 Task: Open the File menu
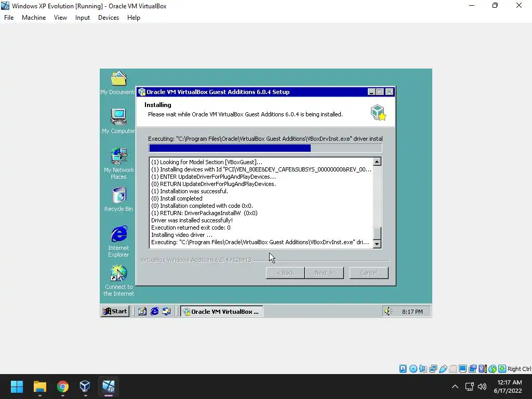[x=9, y=18]
